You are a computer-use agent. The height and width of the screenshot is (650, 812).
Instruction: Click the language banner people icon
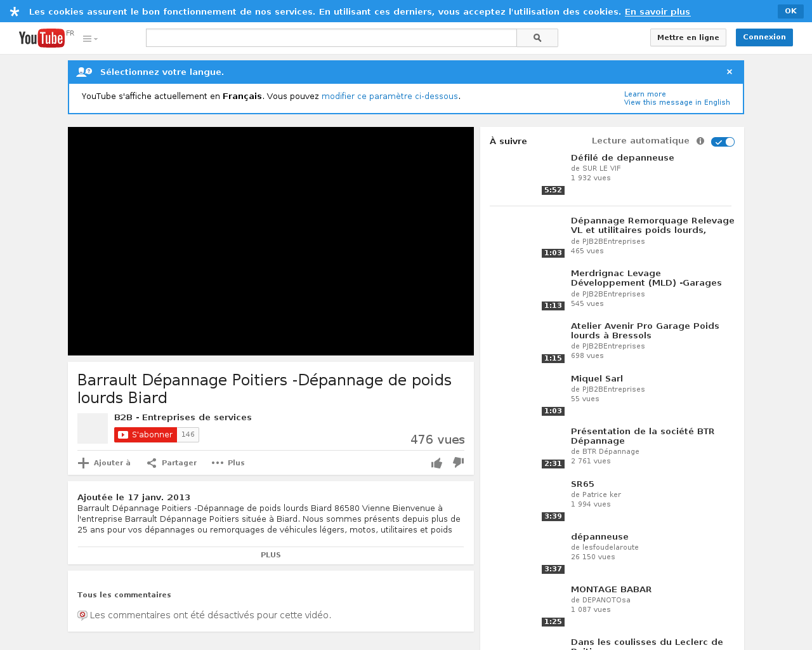coord(84,72)
